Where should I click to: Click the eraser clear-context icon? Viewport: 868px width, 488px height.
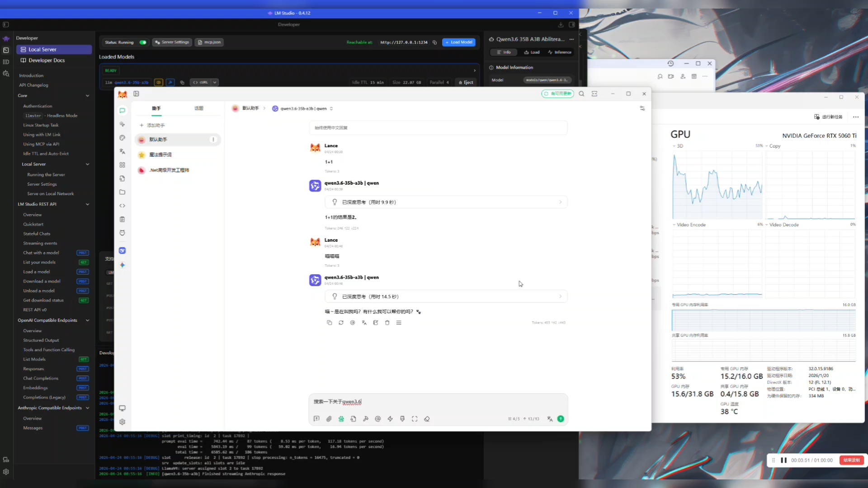click(427, 419)
